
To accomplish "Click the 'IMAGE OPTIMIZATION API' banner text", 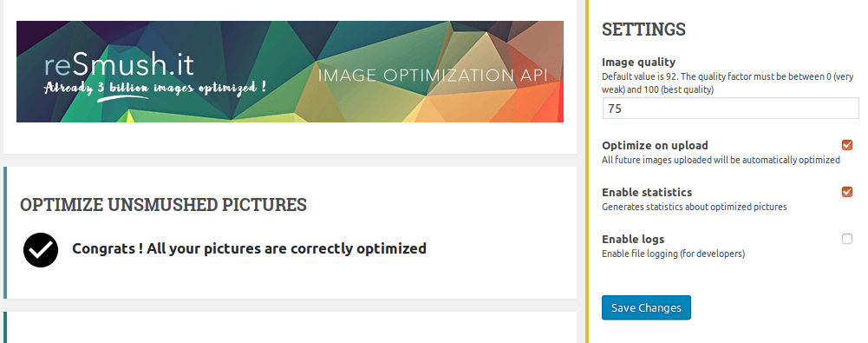I will [x=433, y=76].
